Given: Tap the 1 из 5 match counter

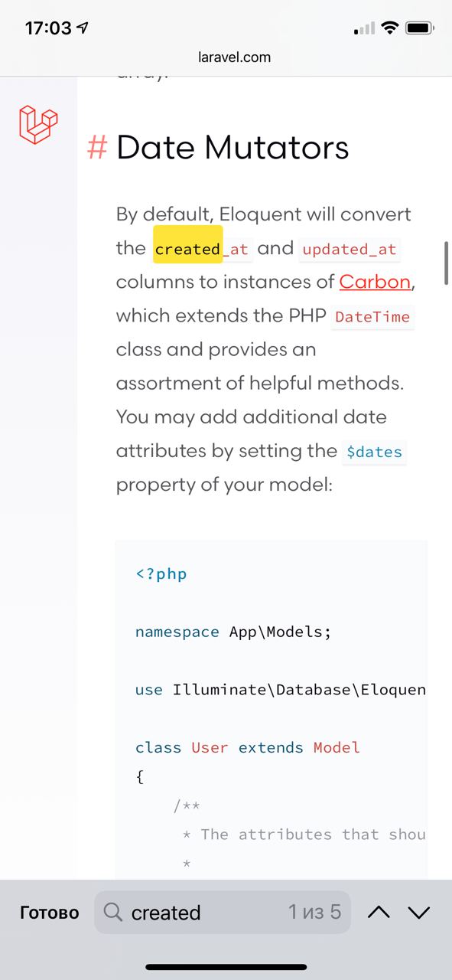Looking at the screenshot, I should [314, 912].
